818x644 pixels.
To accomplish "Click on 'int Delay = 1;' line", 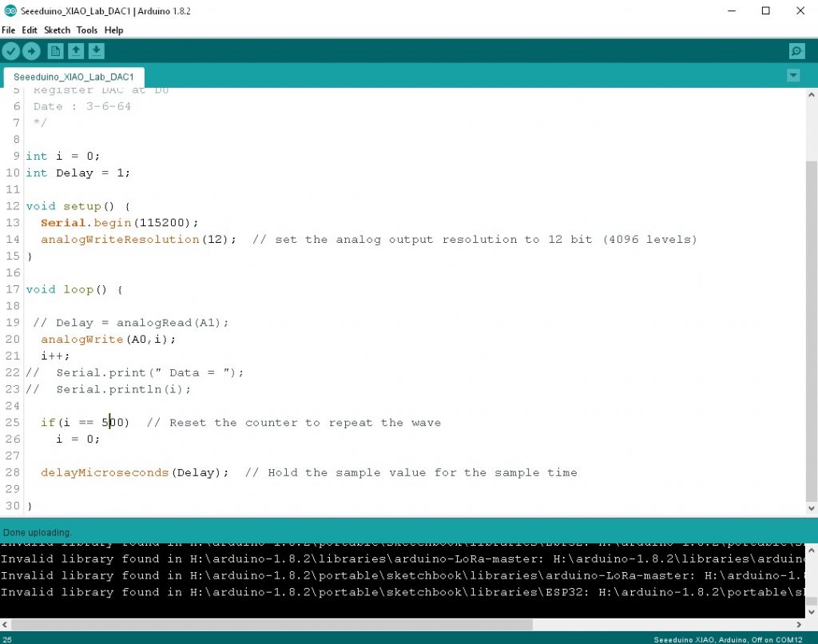I will point(77,173).
